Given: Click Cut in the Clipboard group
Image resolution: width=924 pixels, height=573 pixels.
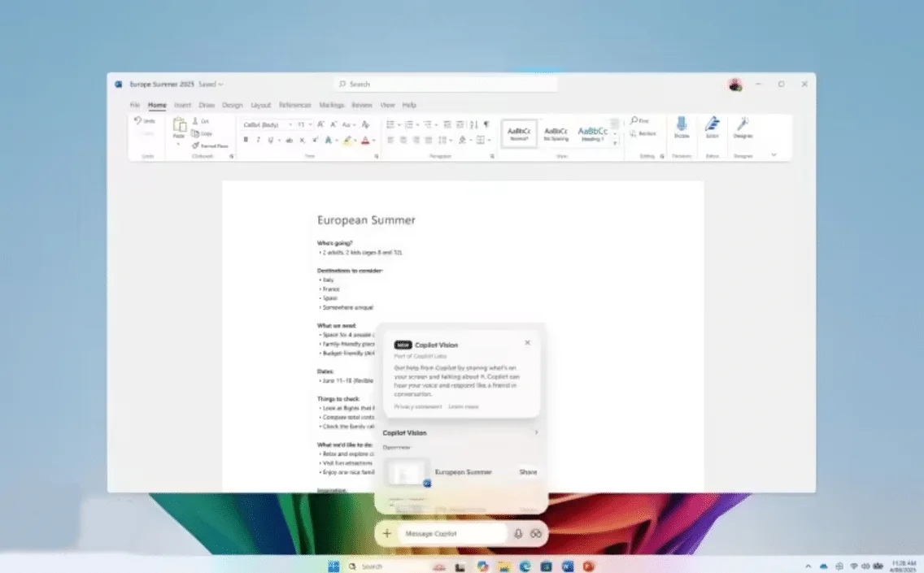Looking at the screenshot, I should 201,121.
